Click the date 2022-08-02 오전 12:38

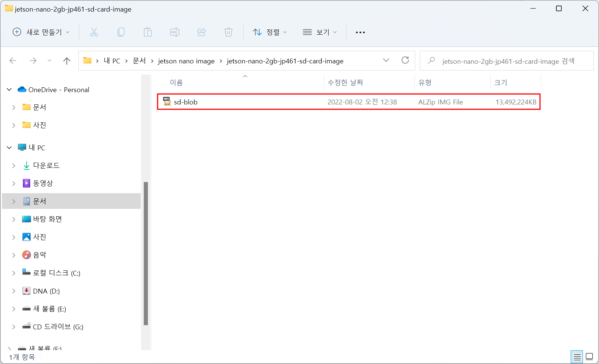(362, 102)
